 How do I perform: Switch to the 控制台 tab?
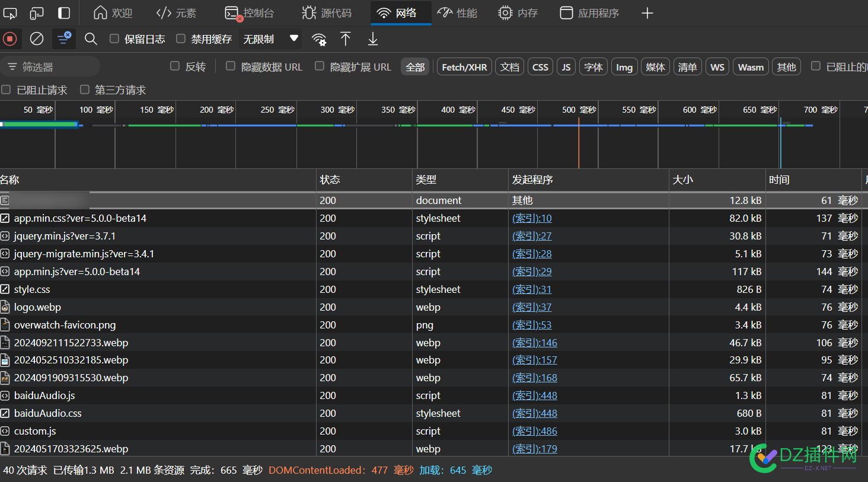click(249, 13)
